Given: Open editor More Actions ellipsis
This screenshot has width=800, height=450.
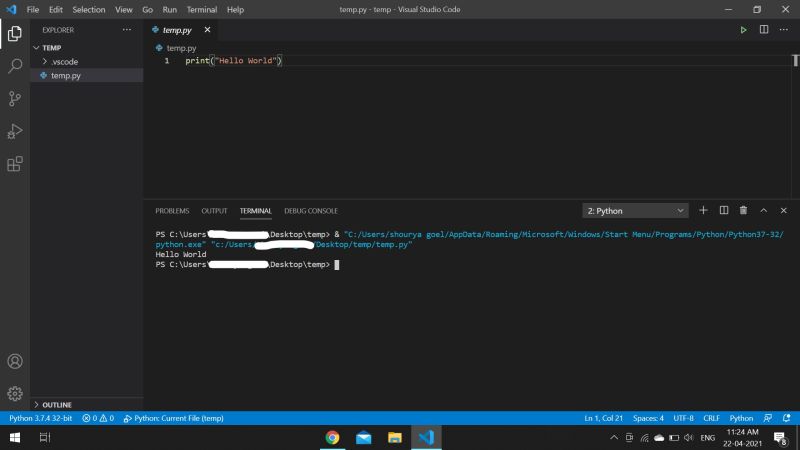Looking at the screenshot, I should 784,30.
